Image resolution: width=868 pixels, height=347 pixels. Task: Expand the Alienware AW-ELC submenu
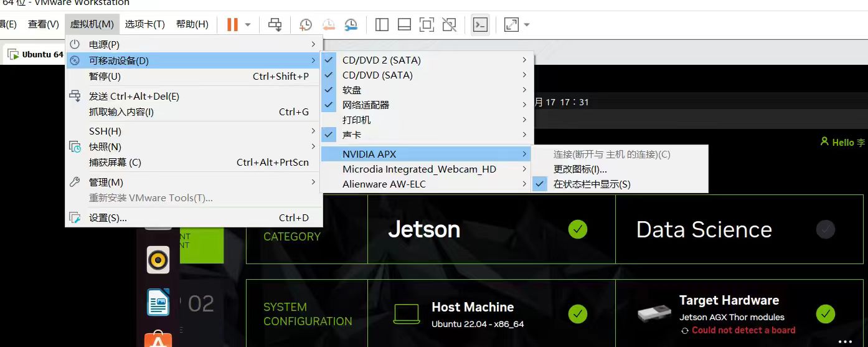point(427,184)
